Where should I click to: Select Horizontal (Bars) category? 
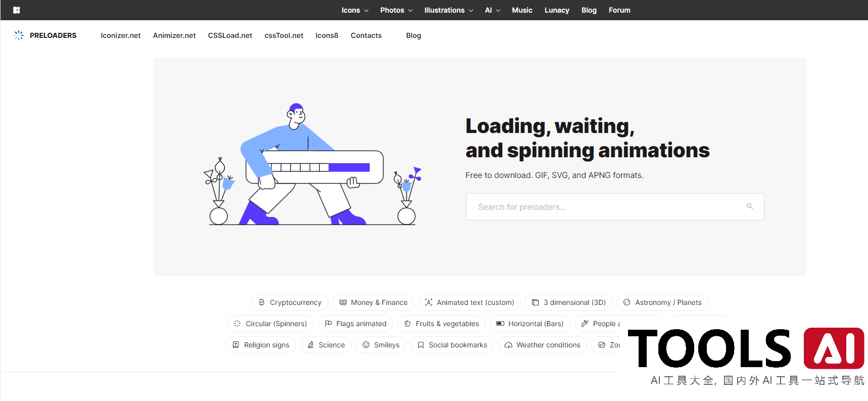[530, 324]
